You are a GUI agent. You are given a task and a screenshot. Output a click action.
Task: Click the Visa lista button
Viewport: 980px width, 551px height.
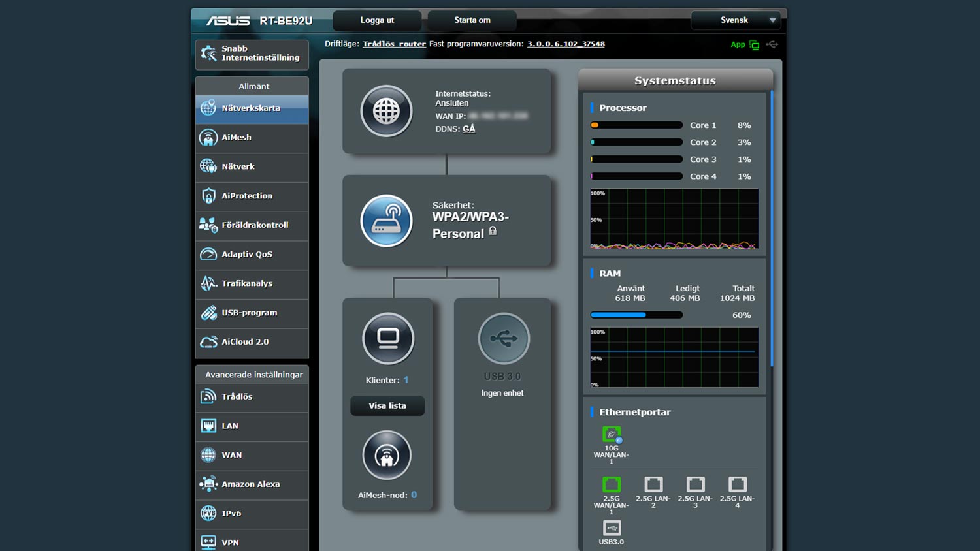(387, 405)
